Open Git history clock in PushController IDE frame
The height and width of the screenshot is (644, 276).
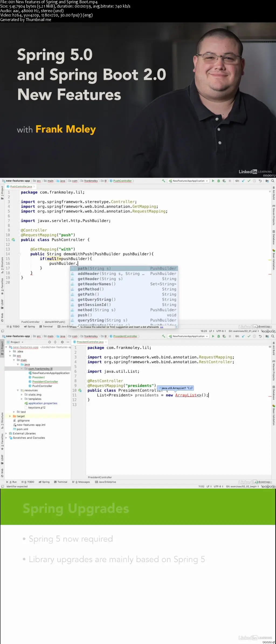pos(254,181)
